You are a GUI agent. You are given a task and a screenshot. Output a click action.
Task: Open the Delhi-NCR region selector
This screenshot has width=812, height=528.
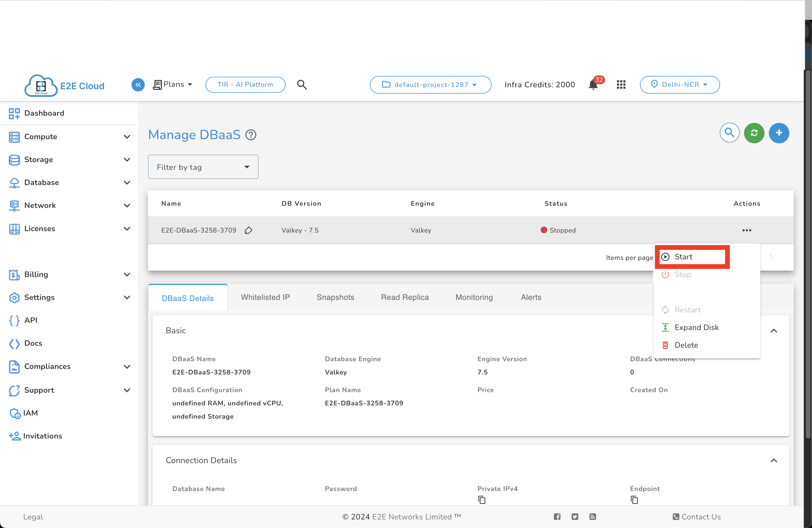[680, 85]
